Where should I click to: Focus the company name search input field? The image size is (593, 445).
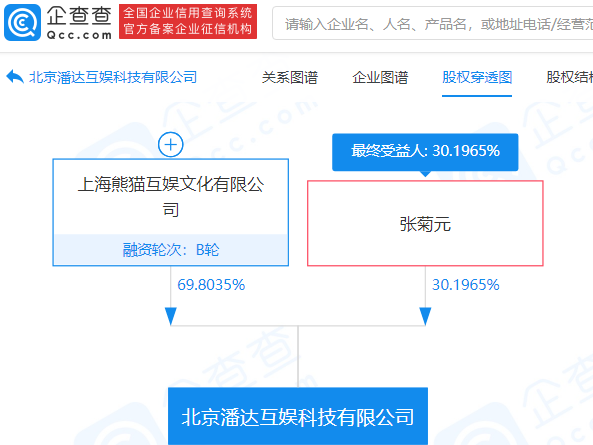(433, 23)
